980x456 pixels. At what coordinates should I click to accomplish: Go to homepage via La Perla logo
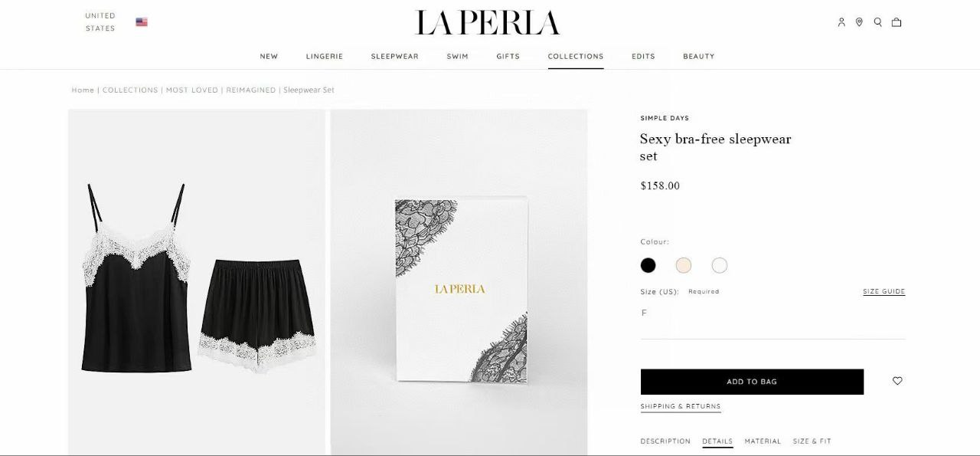487,22
